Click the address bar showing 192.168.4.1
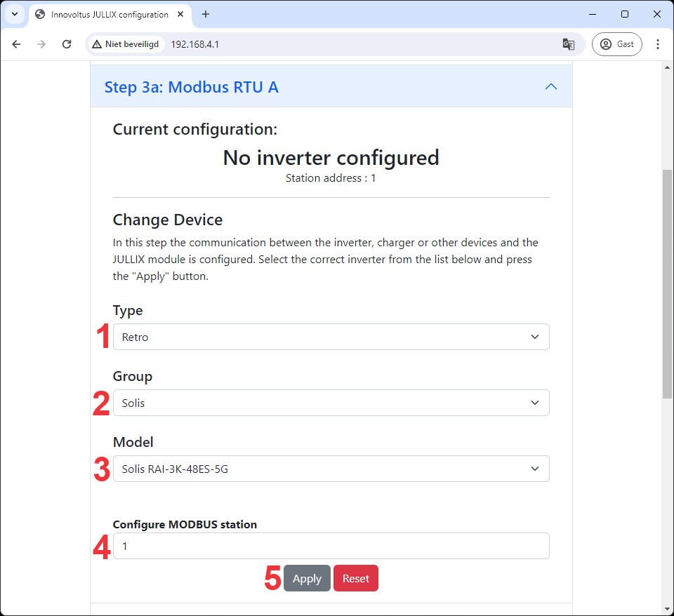 [x=351, y=44]
